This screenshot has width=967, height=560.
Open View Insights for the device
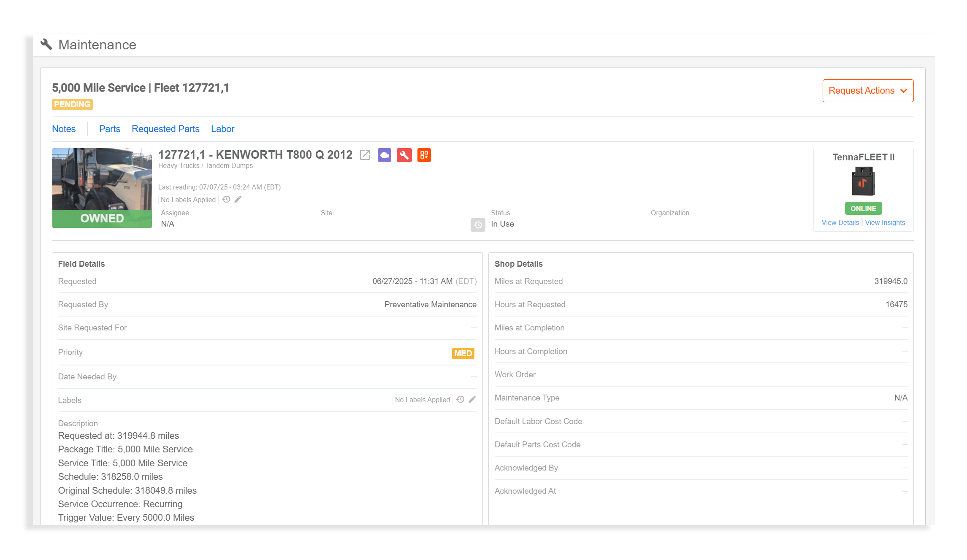coord(885,222)
